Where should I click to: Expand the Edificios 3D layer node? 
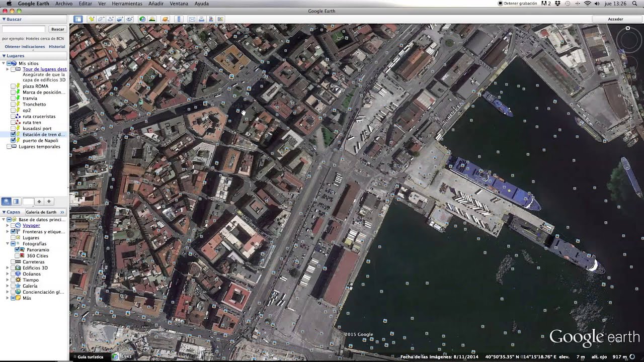[x=8, y=268]
